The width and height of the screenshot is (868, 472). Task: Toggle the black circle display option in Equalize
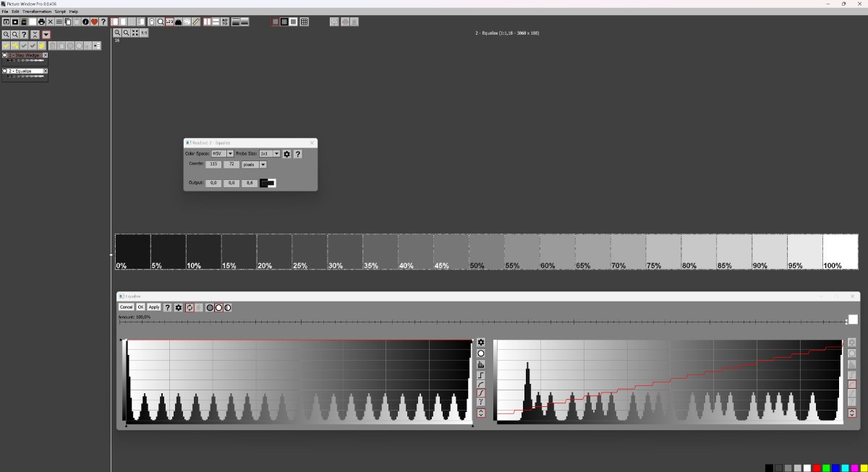pos(210,307)
